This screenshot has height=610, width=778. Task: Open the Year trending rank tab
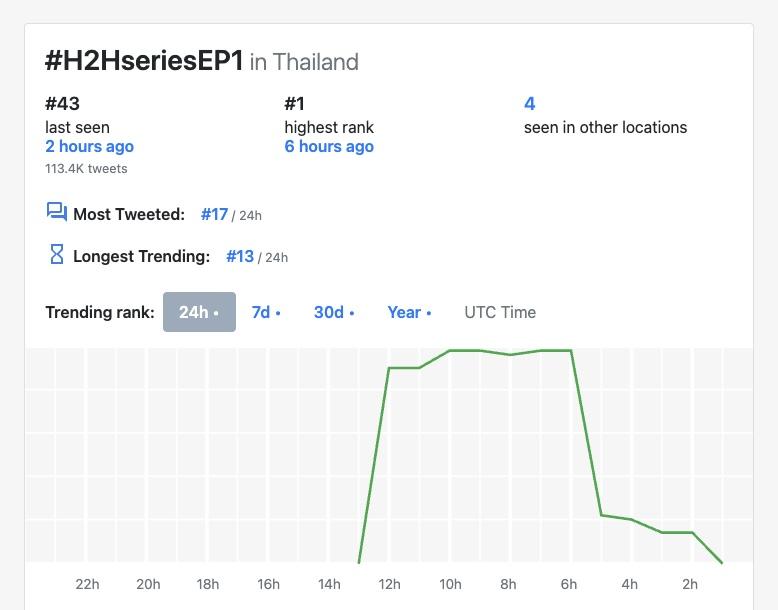point(409,312)
